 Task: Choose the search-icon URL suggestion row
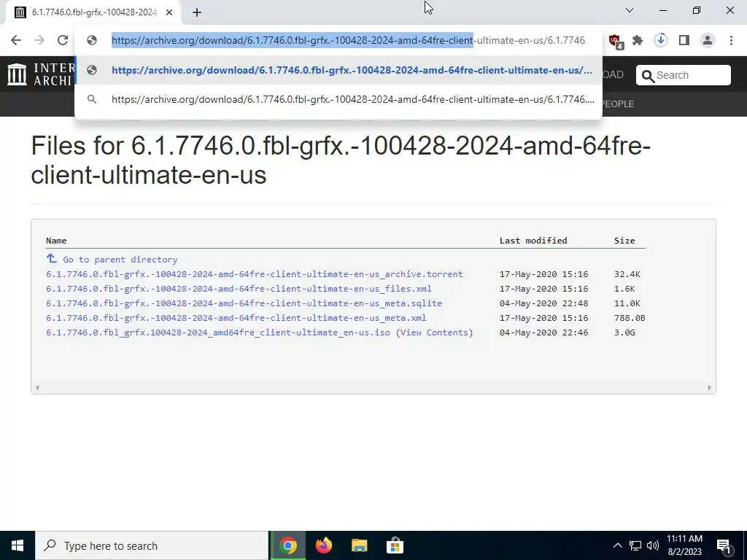click(338, 99)
